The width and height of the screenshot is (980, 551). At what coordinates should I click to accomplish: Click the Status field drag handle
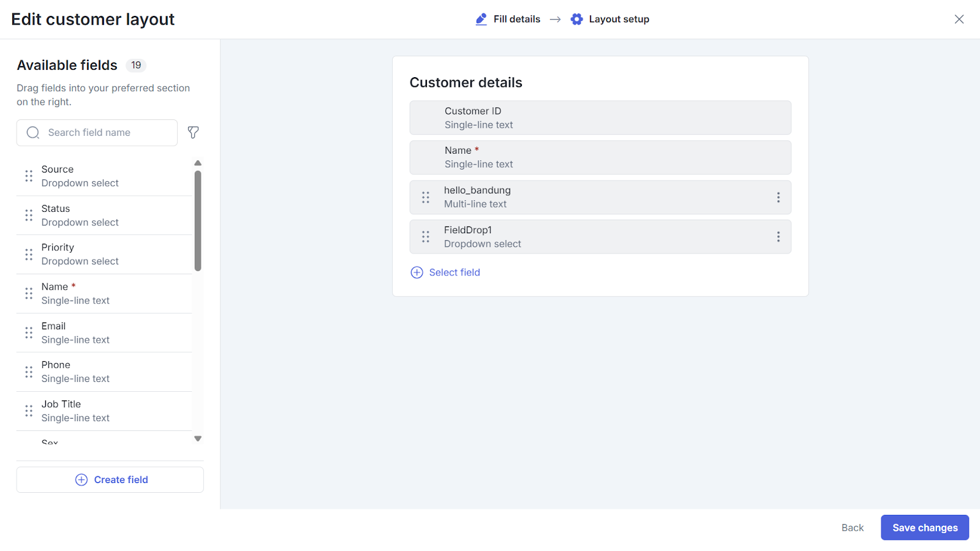29,216
